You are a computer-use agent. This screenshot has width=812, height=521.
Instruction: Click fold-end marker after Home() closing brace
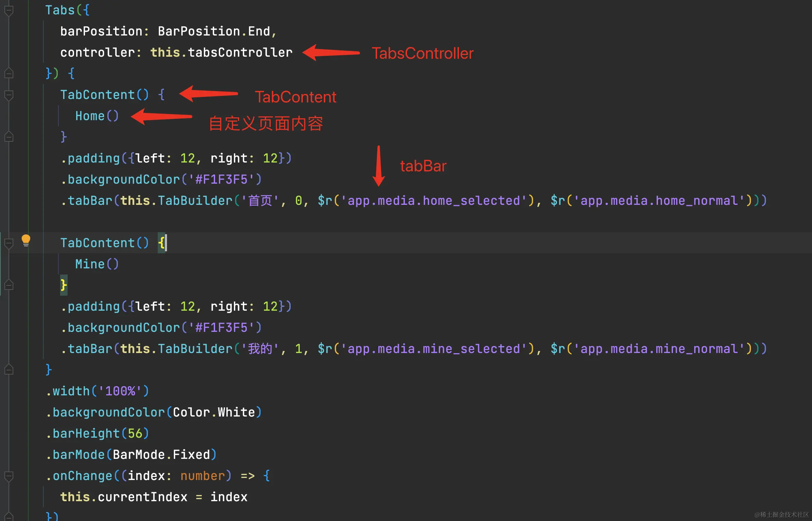click(9, 137)
